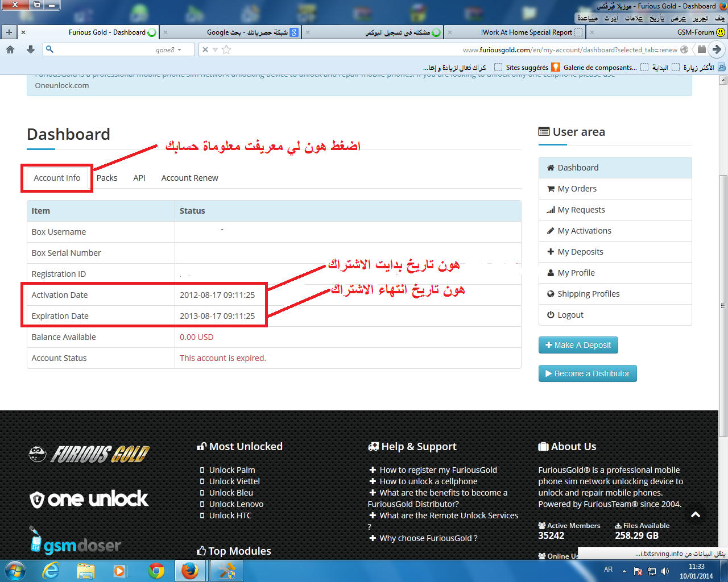
Task: Open search engine dropdown next to qone8
Action: coord(179,50)
